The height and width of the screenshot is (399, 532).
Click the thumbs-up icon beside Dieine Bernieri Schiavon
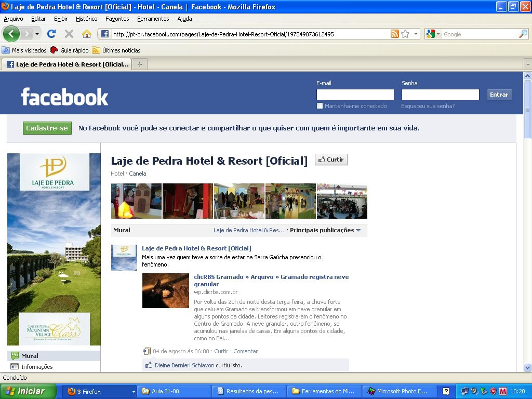point(149,365)
